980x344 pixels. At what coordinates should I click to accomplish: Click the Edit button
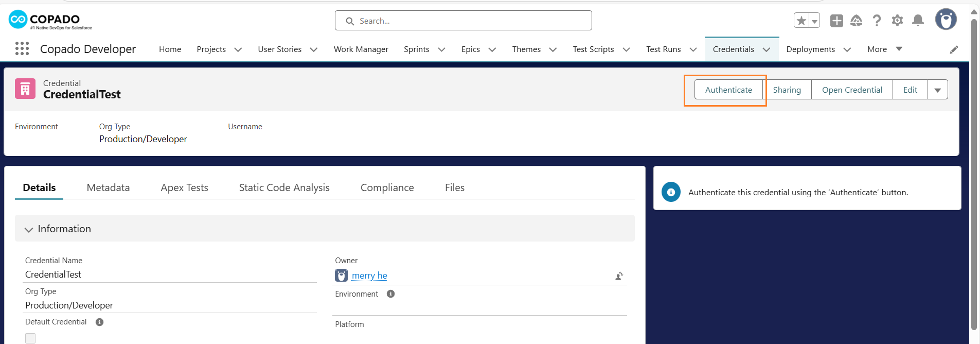pyautogui.click(x=910, y=90)
